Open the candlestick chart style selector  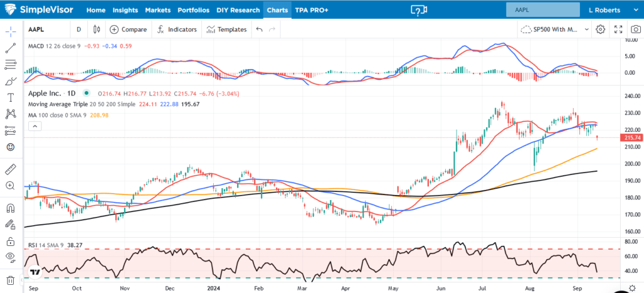coord(96,30)
